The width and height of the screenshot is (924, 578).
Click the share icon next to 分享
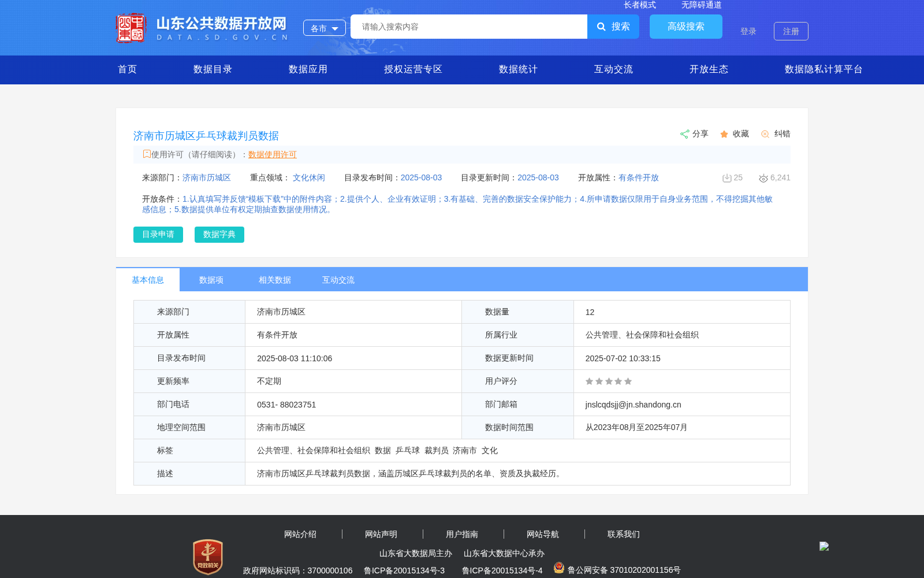pos(684,134)
